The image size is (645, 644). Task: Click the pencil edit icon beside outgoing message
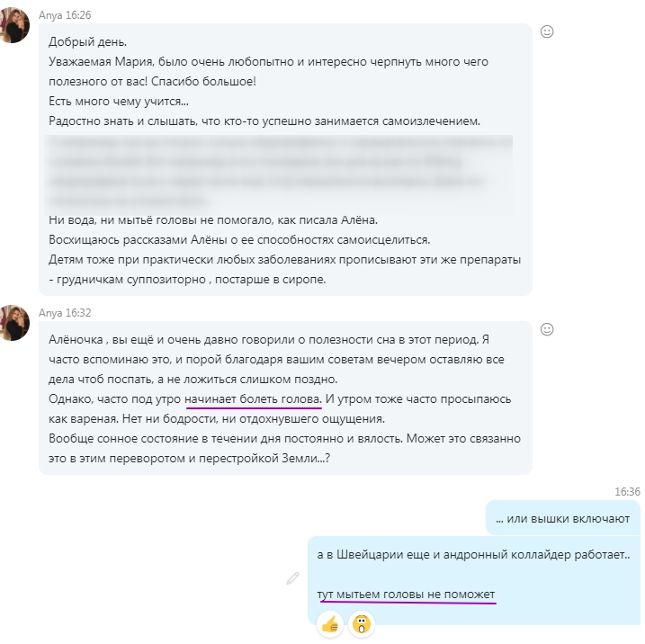[292, 578]
